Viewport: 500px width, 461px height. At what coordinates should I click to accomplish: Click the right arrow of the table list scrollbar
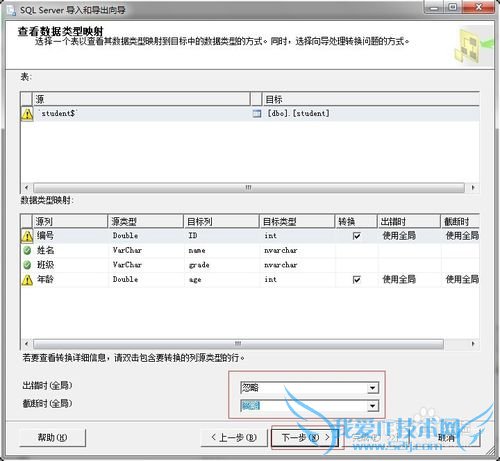pos(473,188)
